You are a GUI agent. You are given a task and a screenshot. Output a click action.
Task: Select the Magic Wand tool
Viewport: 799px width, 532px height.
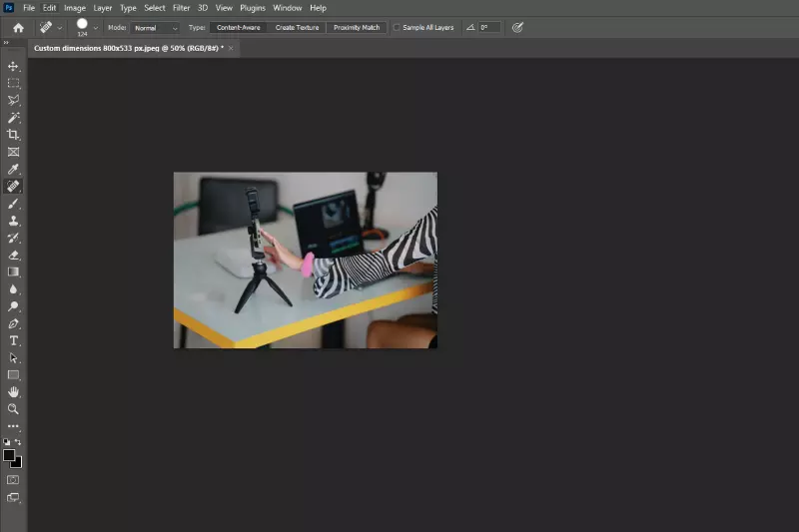[13, 118]
